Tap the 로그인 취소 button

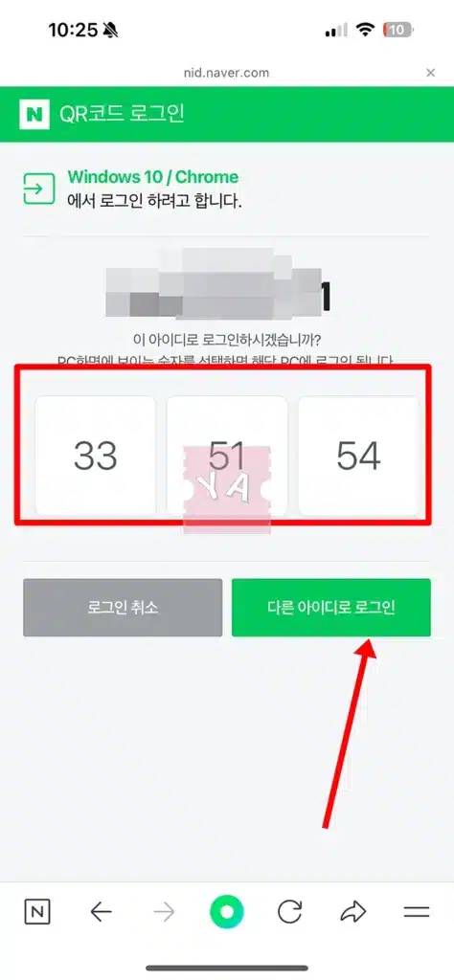(x=123, y=608)
